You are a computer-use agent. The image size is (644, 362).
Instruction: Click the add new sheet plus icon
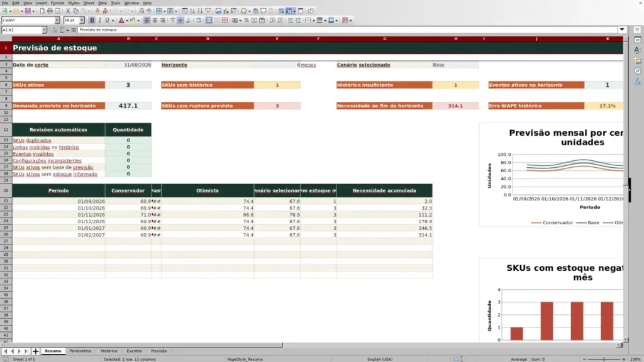coord(36,351)
